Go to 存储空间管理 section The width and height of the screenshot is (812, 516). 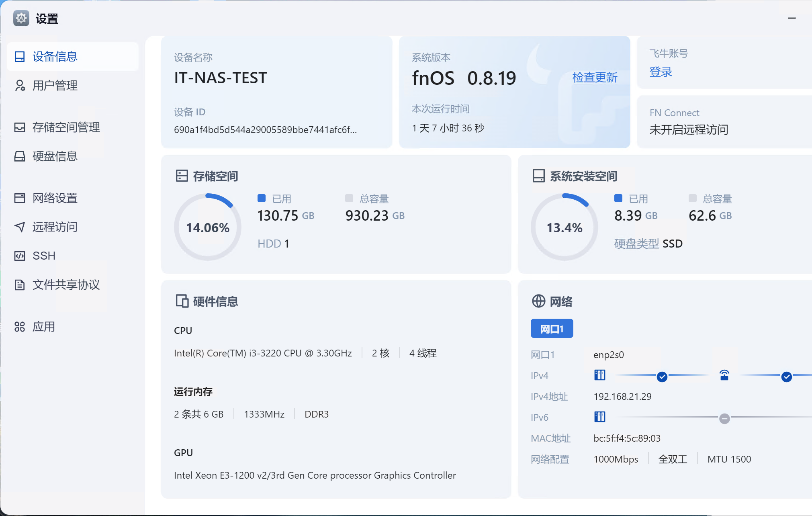click(x=73, y=127)
